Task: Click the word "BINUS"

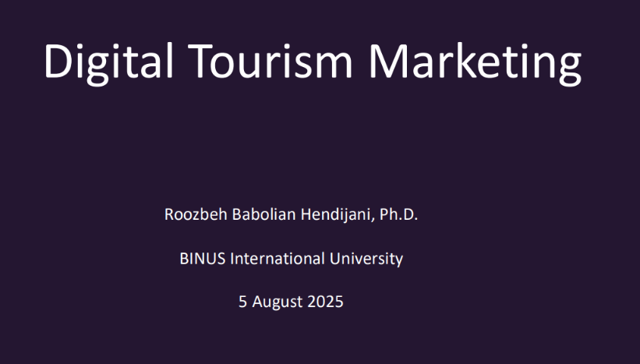Action: coord(202,259)
